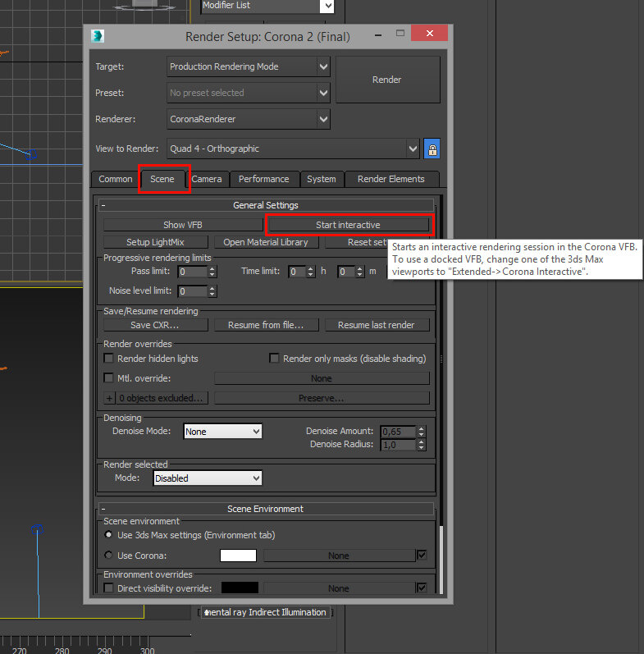This screenshot has height=654, width=644.
Task: Click the 3ds Max icon in Render Setup title bar
Action: pyautogui.click(x=98, y=36)
